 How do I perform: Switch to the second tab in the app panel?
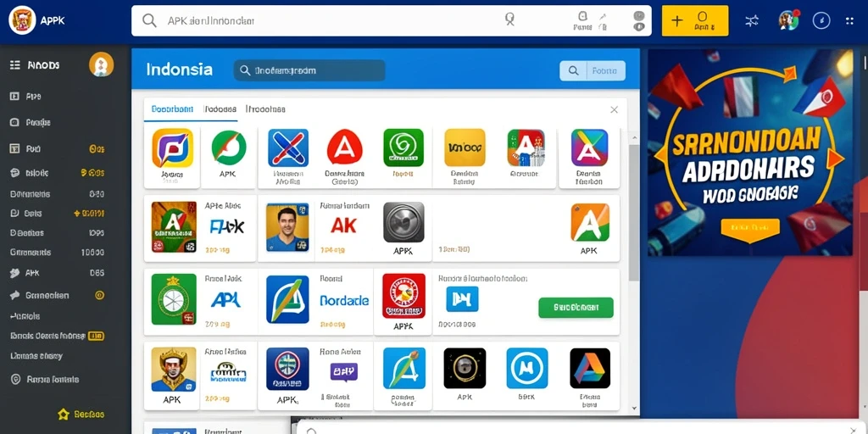point(220,109)
